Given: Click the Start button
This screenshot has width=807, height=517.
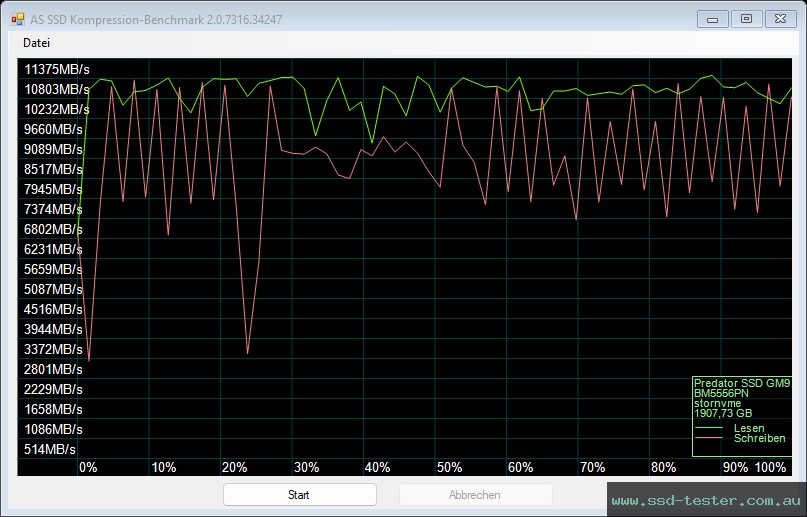Looking at the screenshot, I should click(x=300, y=495).
